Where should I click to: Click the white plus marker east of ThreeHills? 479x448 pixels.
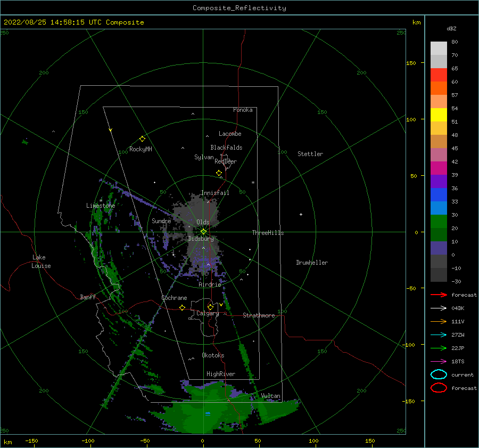pyautogui.click(x=301, y=214)
